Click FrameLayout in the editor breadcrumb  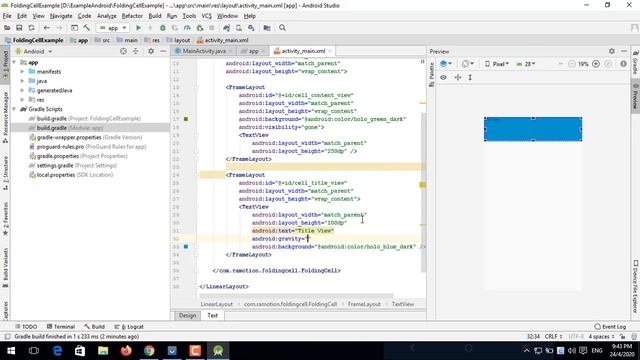click(x=364, y=304)
